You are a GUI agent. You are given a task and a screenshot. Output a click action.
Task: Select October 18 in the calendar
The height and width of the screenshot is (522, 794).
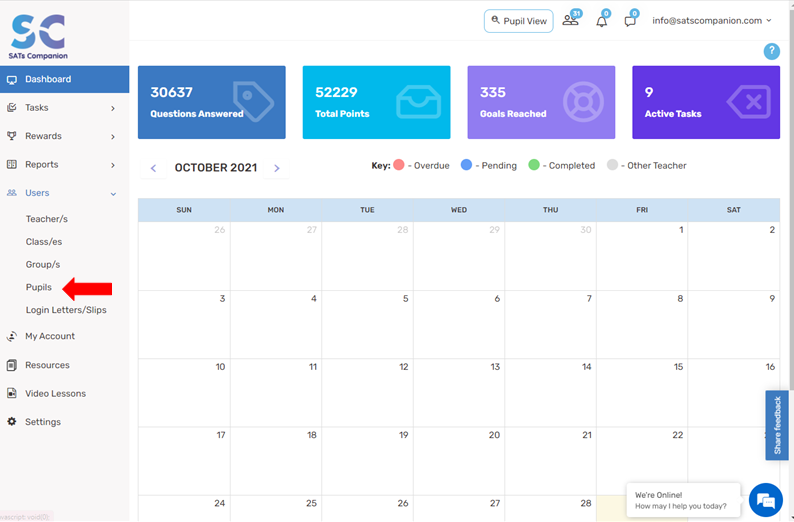[276, 461]
